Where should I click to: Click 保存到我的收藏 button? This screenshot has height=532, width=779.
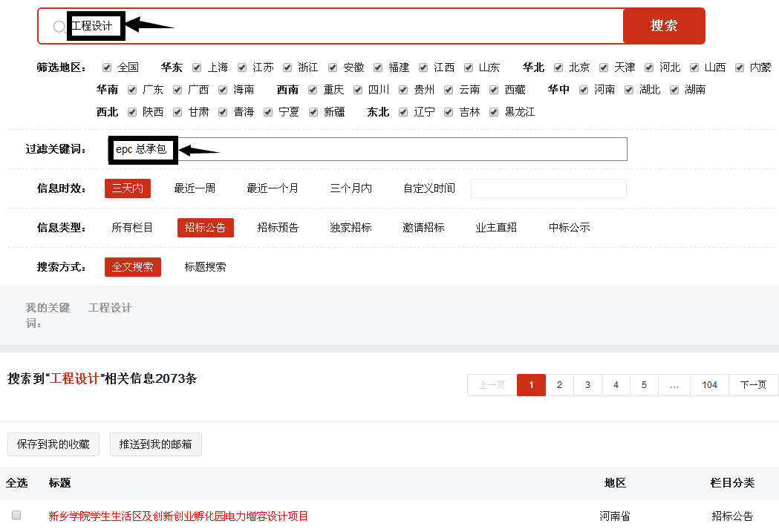tap(53, 444)
